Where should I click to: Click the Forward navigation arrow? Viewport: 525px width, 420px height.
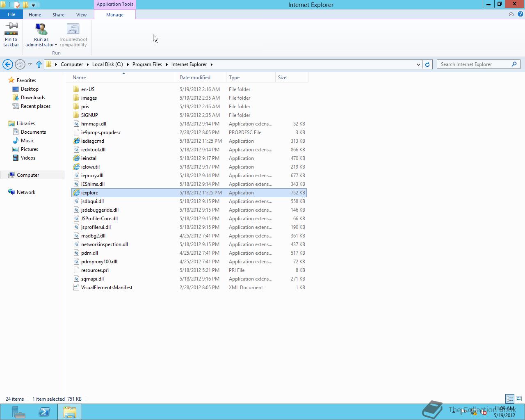[20, 64]
